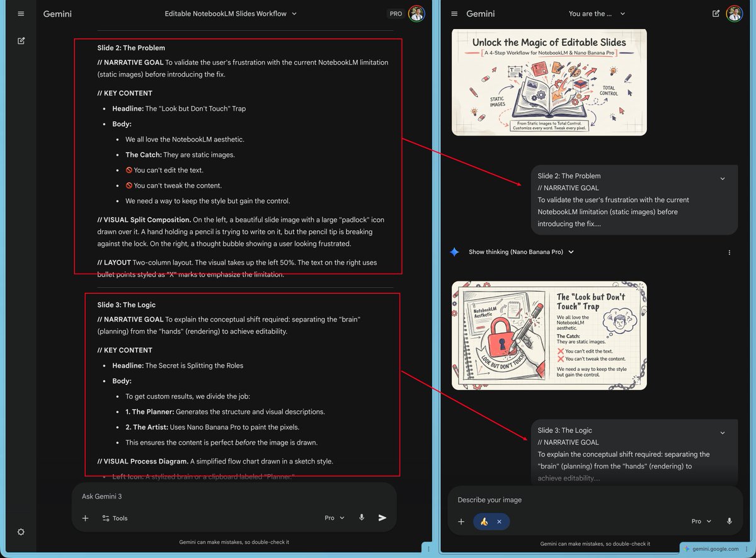The height and width of the screenshot is (558, 756).
Task: Click the Gemini logo text in right window
Action: pos(481,14)
